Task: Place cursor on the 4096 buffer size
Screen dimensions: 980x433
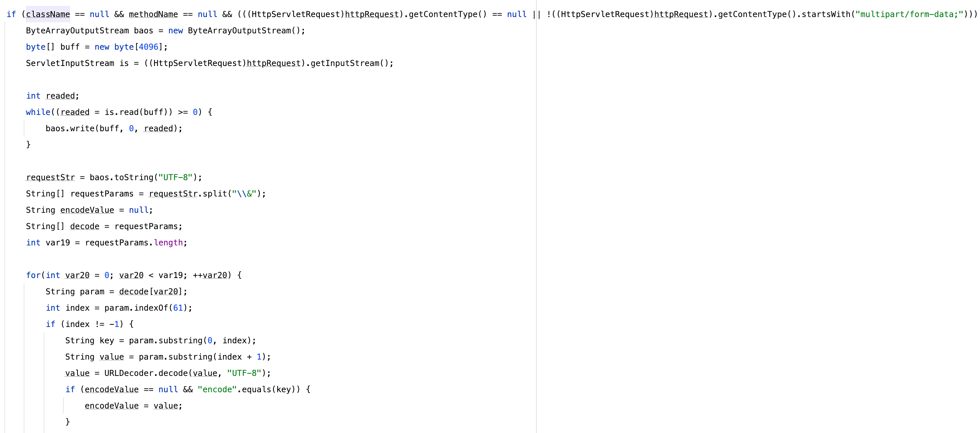Action: point(148,47)
